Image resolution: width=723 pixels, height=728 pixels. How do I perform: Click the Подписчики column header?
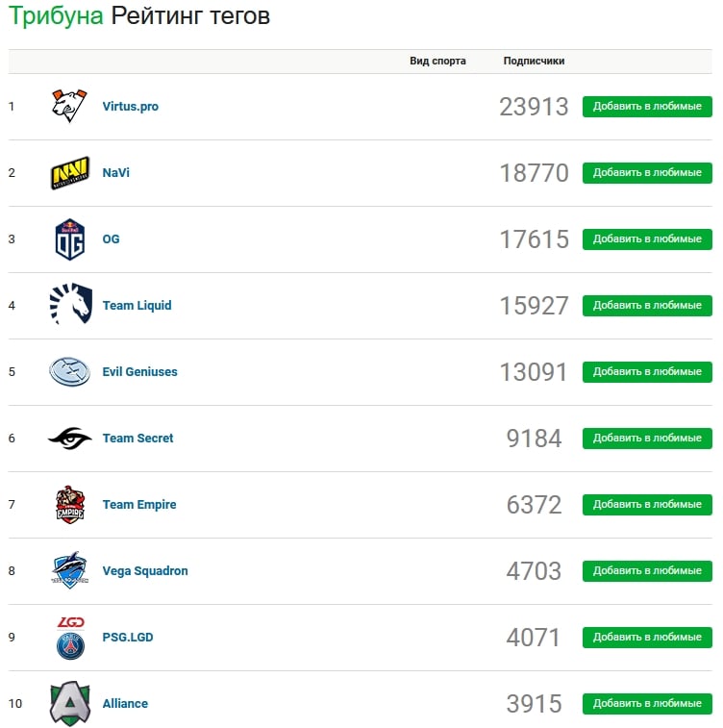[x=534, y=61]
